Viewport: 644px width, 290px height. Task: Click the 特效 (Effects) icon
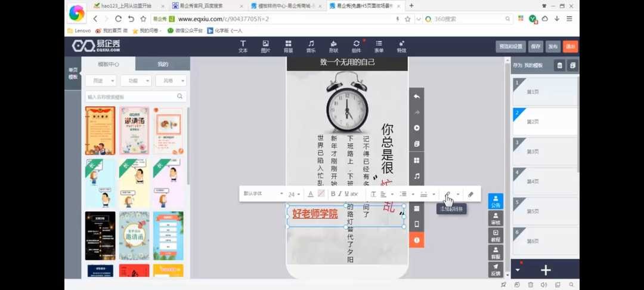401,47
